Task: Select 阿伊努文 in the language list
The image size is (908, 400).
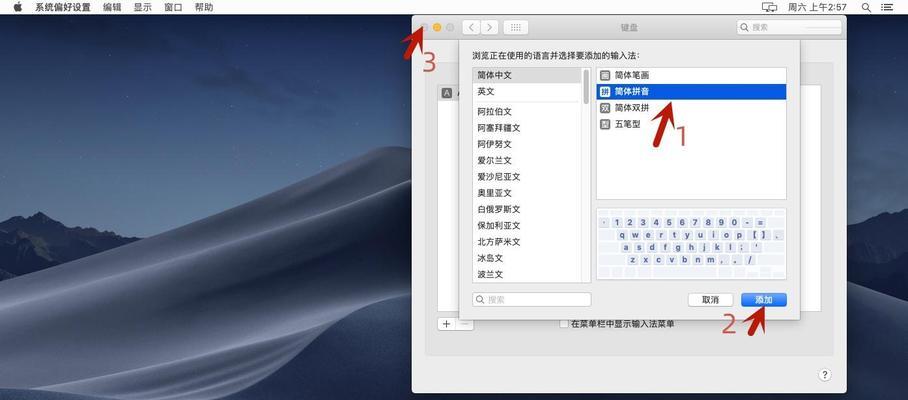Action: click(526, 144)
